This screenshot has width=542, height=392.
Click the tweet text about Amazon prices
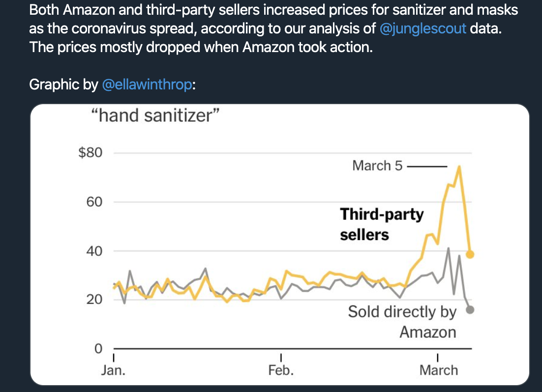coord(273,28)
